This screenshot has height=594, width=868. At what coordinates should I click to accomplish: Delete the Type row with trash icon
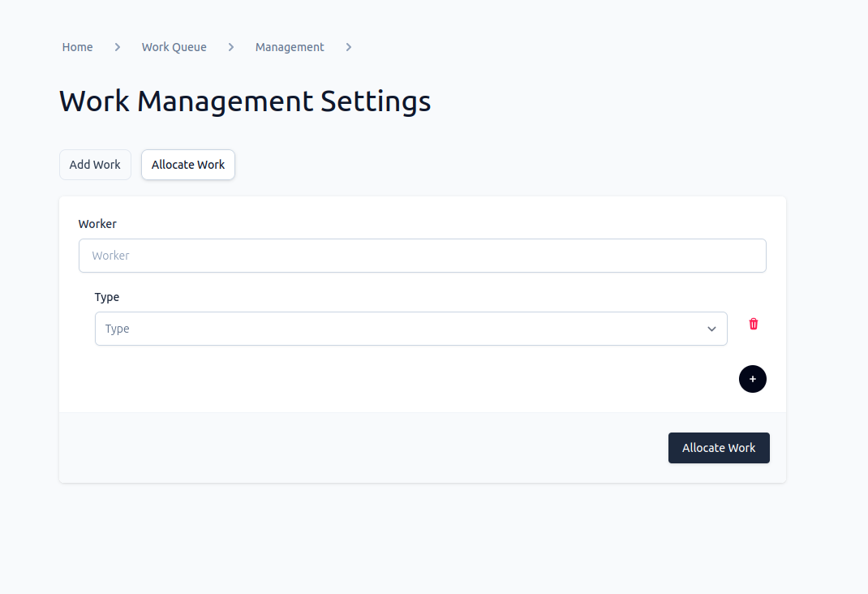point(754,324)
